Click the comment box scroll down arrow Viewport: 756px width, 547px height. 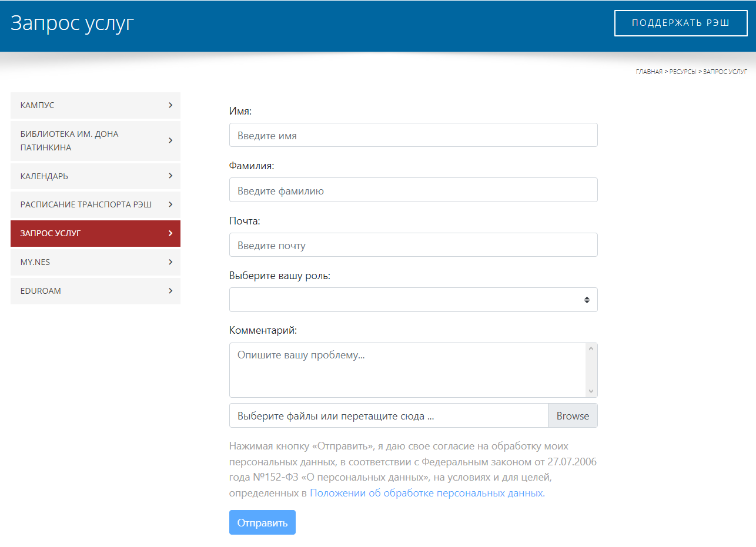591,391
